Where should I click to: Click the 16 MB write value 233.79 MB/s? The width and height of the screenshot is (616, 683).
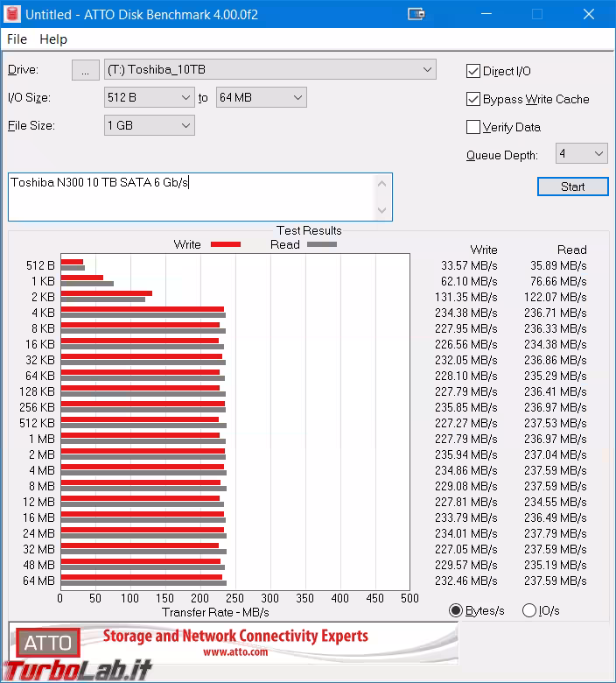tap(465, 518)
